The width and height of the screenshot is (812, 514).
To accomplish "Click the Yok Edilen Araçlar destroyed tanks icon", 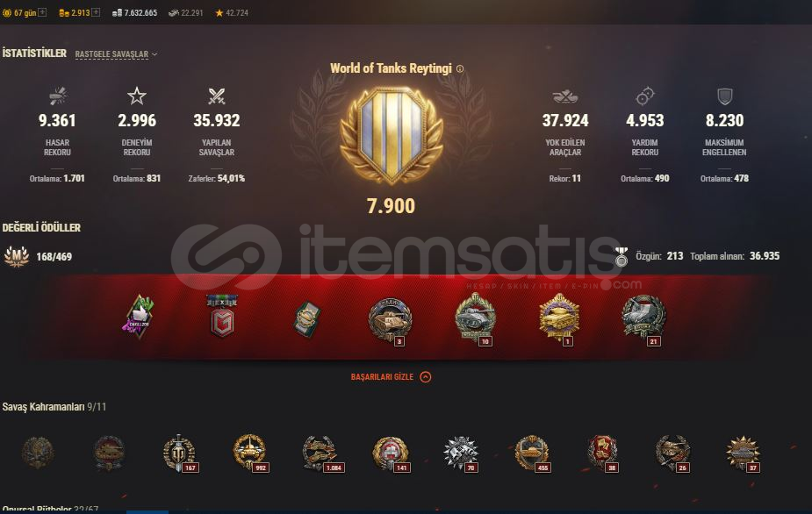I will tap(565, 96).
